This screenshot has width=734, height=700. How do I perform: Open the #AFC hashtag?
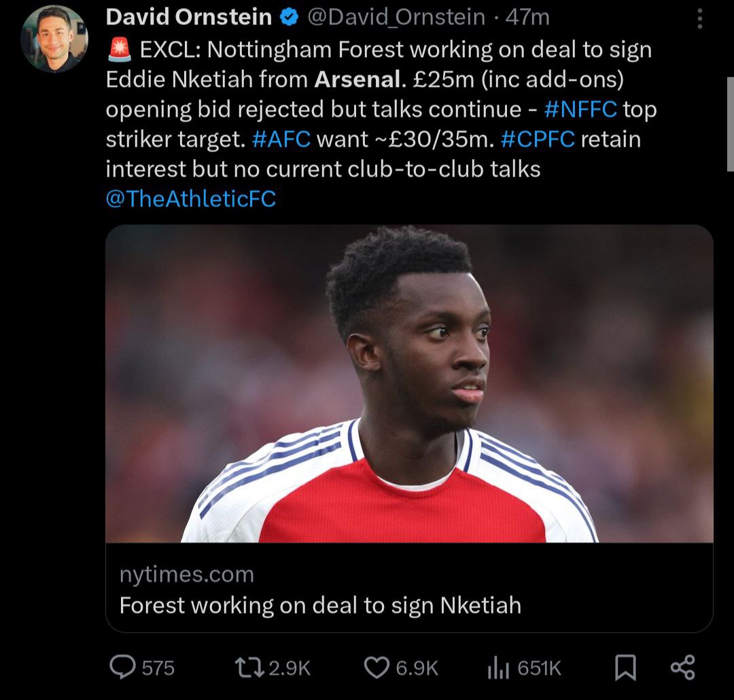coord(281,139)
